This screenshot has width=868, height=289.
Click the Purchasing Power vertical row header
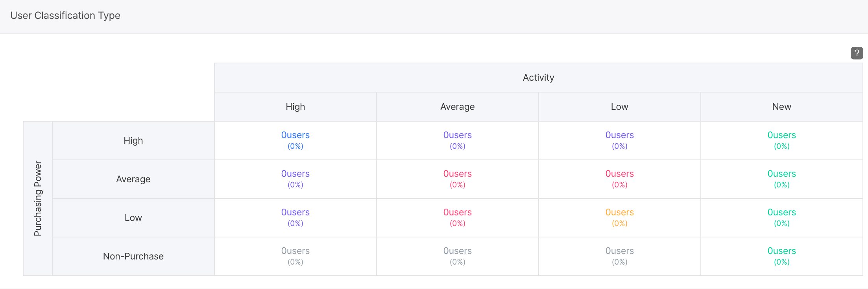(x=38, y=198)
